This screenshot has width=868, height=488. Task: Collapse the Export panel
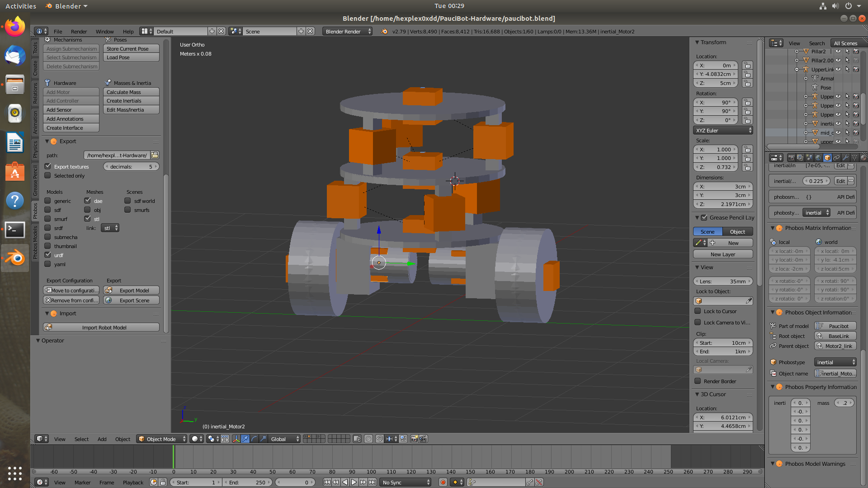coord(47,141)
